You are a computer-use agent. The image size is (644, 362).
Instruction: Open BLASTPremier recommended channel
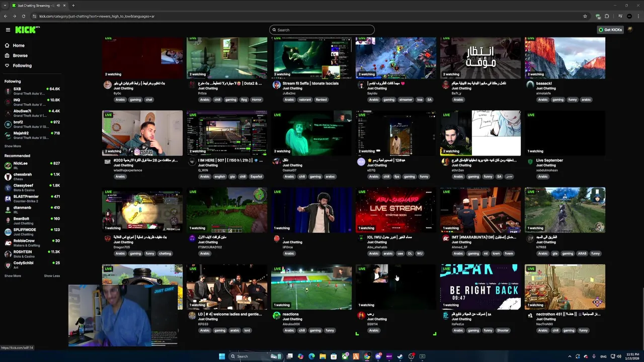pos(32,199)
